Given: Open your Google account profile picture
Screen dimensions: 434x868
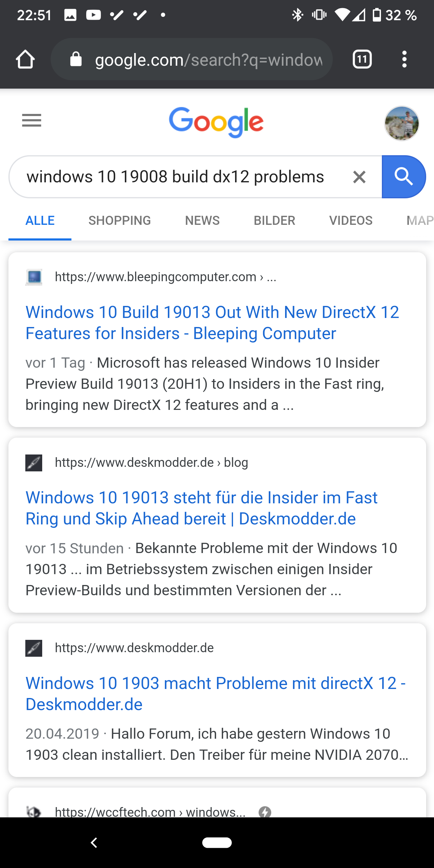Looking at the screenshot, I should [402, 123].
